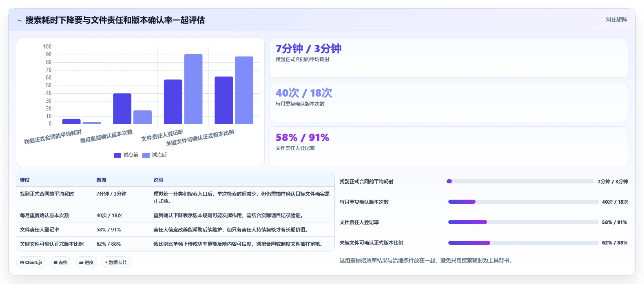Click table cell 文件责任人登记率
The image size is (644, 284).
coord(40,230)
